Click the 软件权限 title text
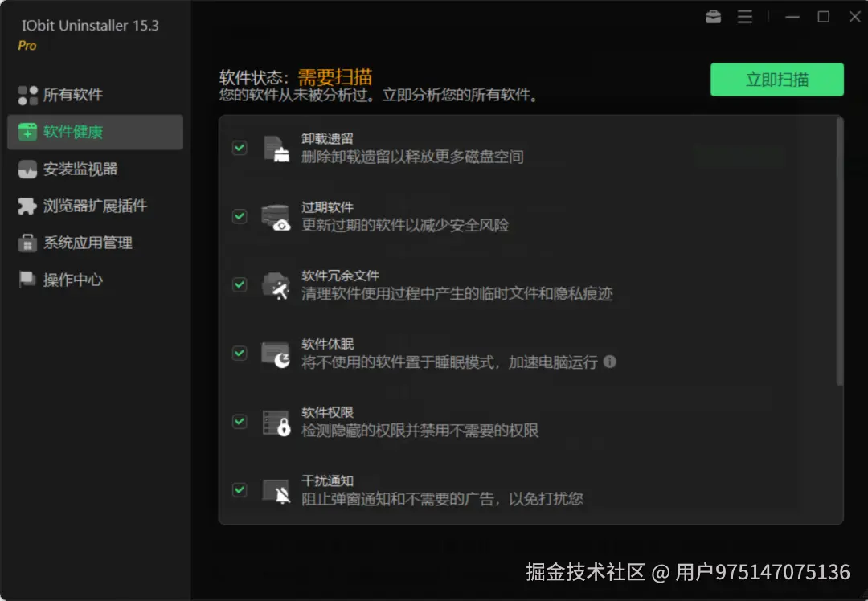The width and height of the screenshot is (868, 601). (327, 413)
